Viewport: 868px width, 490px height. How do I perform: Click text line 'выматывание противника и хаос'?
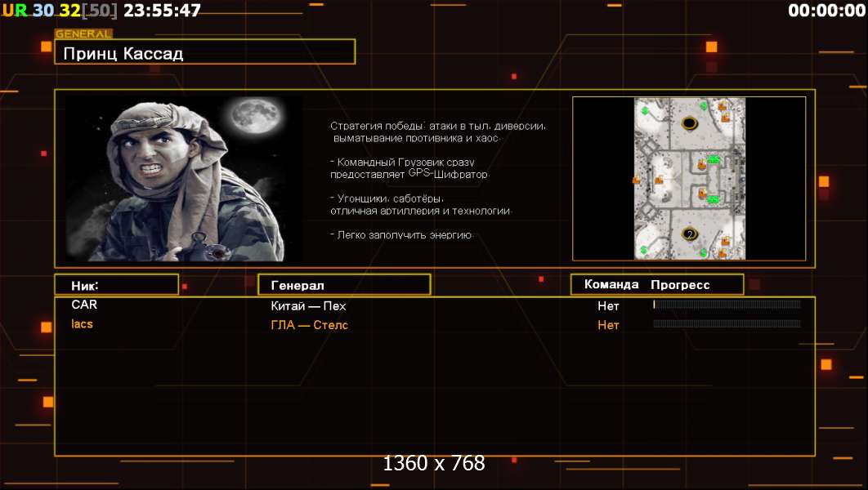tap(416, 138)
